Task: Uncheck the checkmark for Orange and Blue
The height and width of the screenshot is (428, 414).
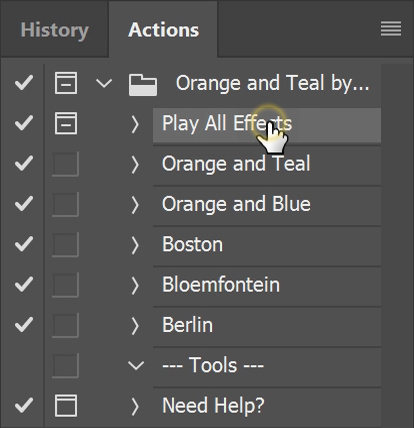Action: (x=24, y=204)
